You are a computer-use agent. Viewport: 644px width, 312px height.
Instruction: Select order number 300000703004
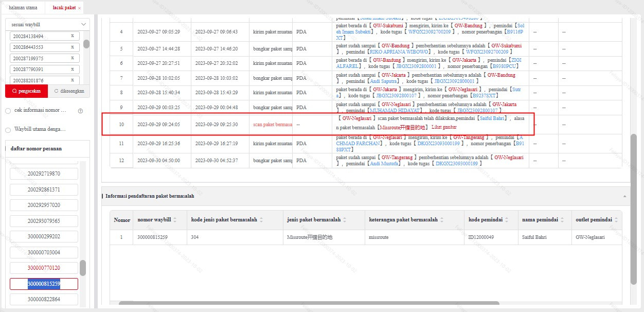[44, 252]
